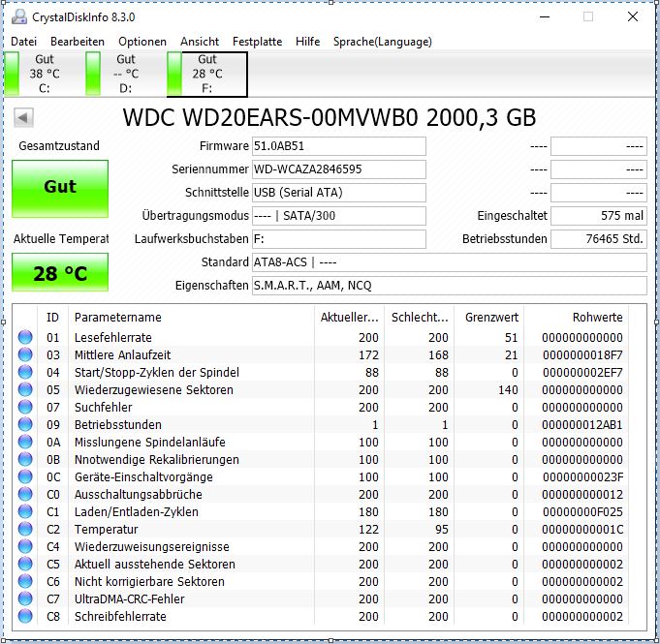Open the Optionen menu
This screenshot has height=644, width=660.
(142, 42)
